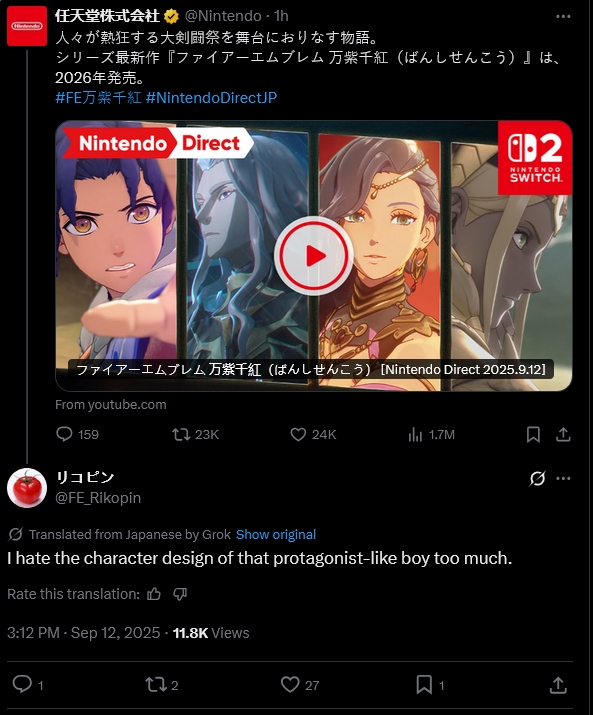
Task: Rate translation thumbs down
Action: (180, 594)
